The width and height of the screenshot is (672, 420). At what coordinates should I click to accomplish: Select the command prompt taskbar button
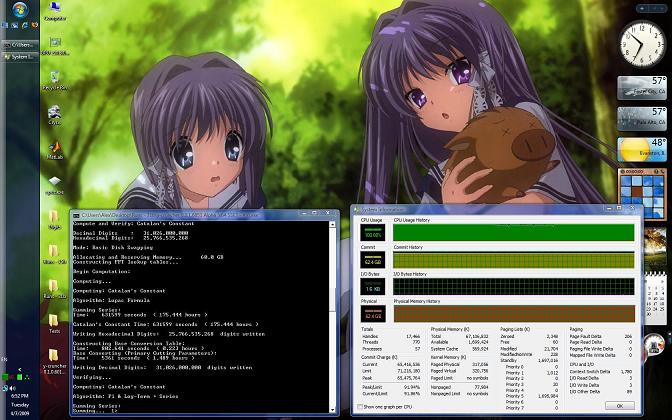[17, 45]
